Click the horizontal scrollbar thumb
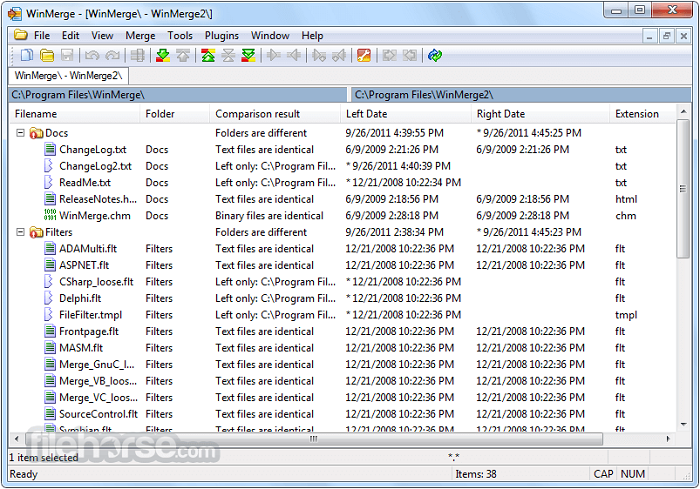This screenshot has height=489, width=700. [x=312, y=439]
